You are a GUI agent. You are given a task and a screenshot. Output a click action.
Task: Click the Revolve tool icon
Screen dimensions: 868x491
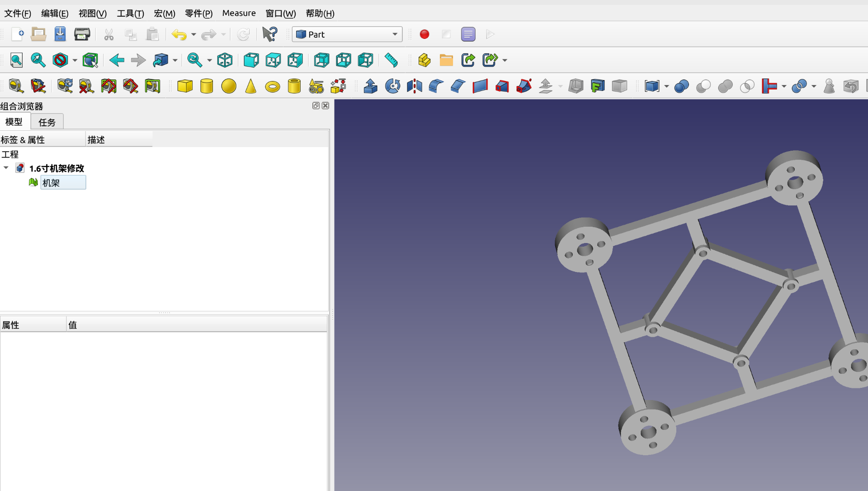[392, 86]
